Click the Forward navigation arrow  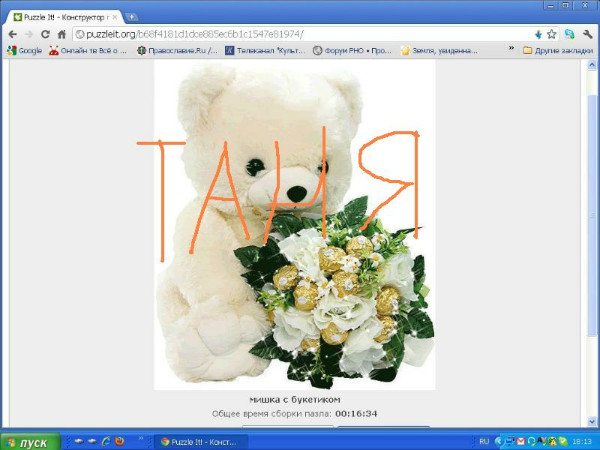pyautogui.click(x=29, y=33)
